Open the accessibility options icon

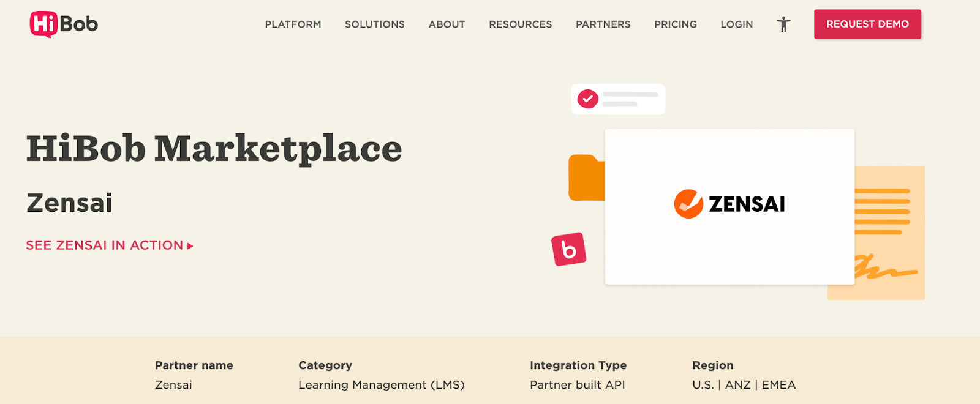coord(783,24)
